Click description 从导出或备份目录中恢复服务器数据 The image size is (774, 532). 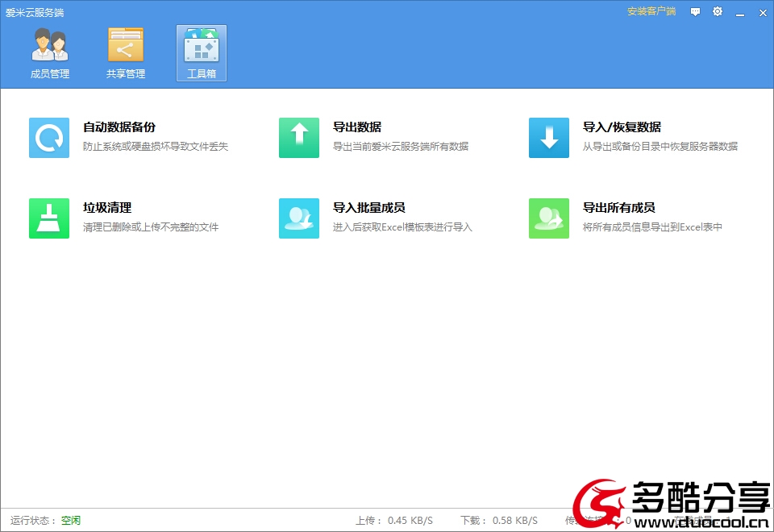coord(660,147)
